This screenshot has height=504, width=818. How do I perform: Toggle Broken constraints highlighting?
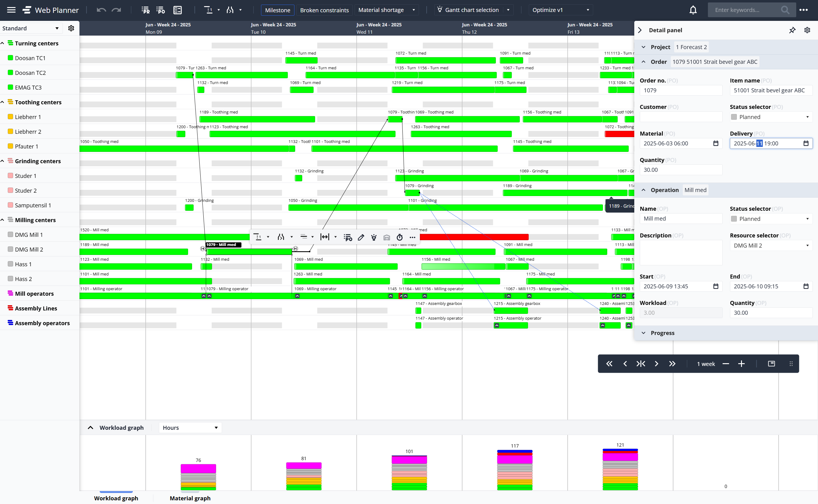324,10
